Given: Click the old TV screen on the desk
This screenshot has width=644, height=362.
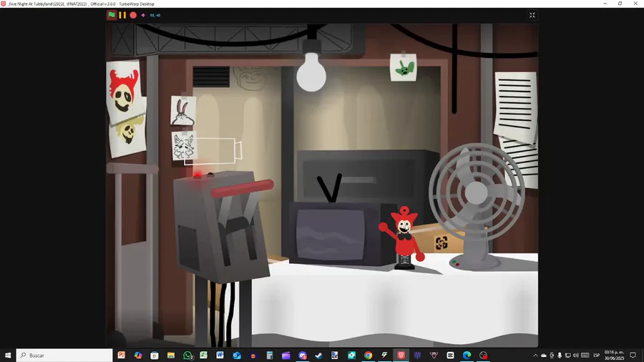Looking at the screenshot, I should (x=330, y=235).
